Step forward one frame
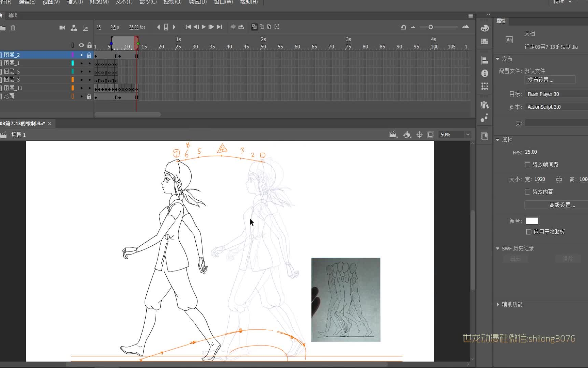The height and width of the screenshot is (368, 588). [211, 27]
